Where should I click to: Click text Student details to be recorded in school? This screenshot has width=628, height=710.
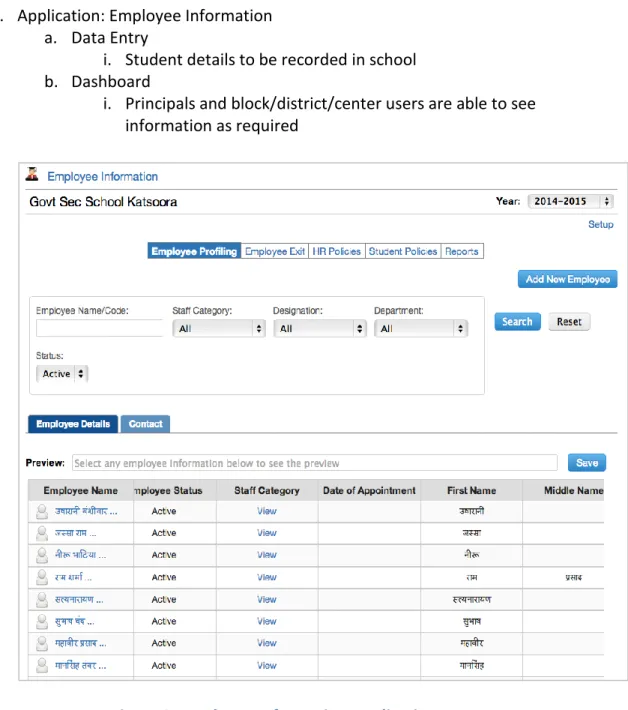[x=270, y=59]
